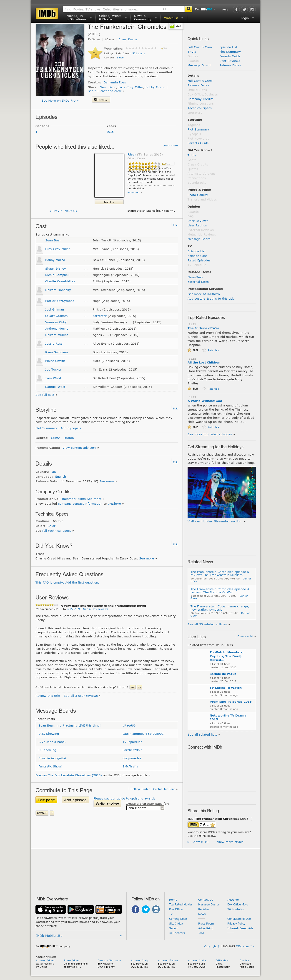291x980 pixels.
Task: Set your rating using the star rating bar
Action: click(x=141, y=48)
